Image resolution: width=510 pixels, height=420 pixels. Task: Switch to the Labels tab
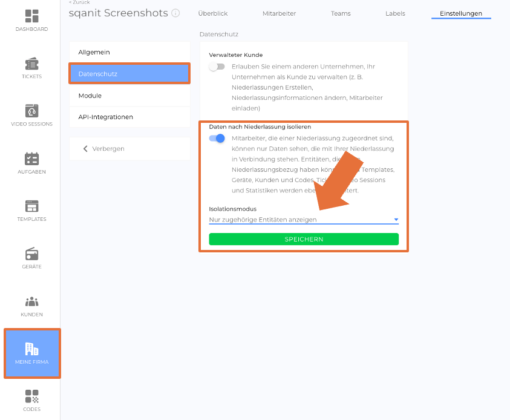click(x=395, y=13)
